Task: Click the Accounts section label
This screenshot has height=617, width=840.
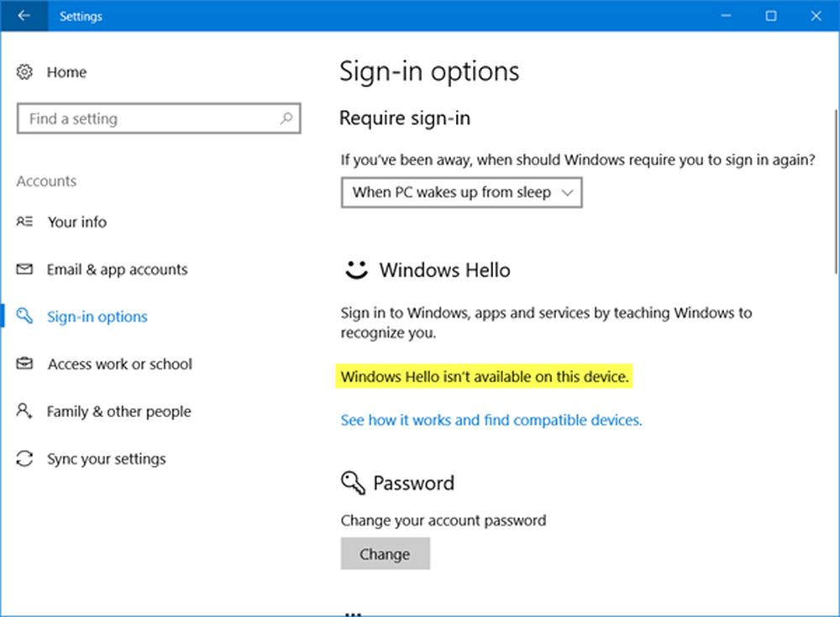Action: pos(46,181)
